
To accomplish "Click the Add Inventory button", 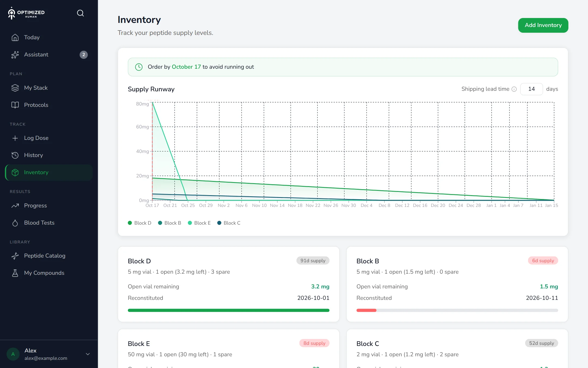I will (x=543, y=25).
